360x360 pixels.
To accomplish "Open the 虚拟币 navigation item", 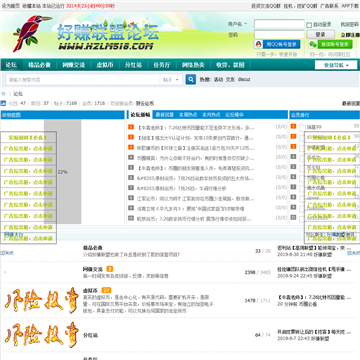I will 105,65.
